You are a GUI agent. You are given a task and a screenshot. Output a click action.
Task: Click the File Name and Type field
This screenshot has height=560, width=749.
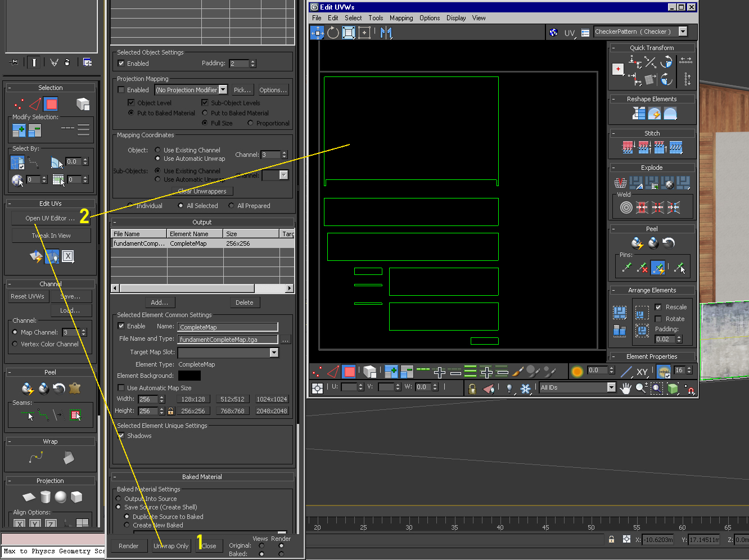[228, 340]
